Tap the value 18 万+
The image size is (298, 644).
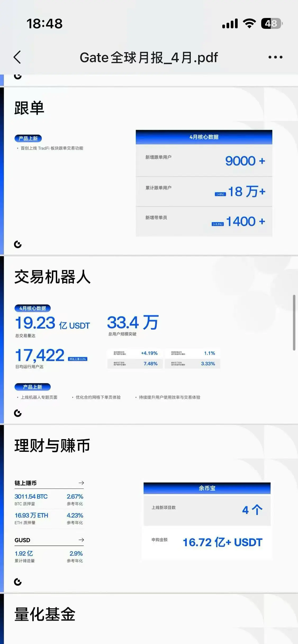[x=247, y=191]
